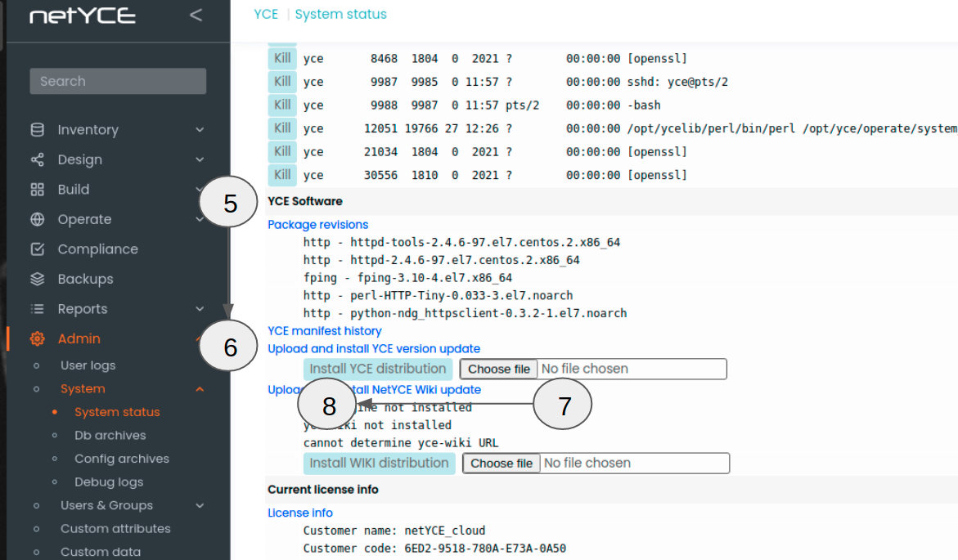Kill the openssl process 21034

coord(282,151)
